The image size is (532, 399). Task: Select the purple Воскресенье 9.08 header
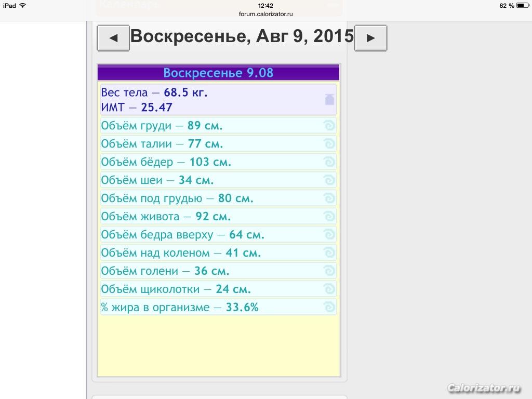219,73
